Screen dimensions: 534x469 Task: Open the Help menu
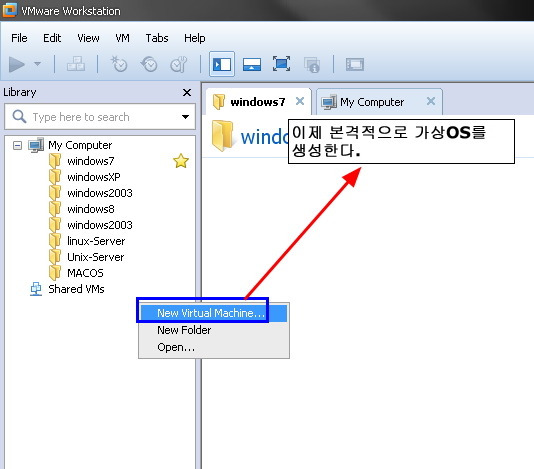[194, 38]
